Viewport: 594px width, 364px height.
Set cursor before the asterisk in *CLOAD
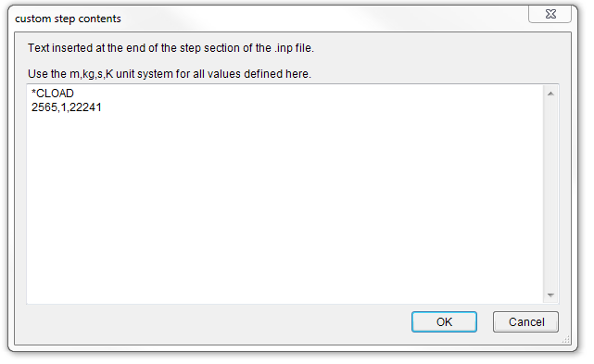pos(32,94)
